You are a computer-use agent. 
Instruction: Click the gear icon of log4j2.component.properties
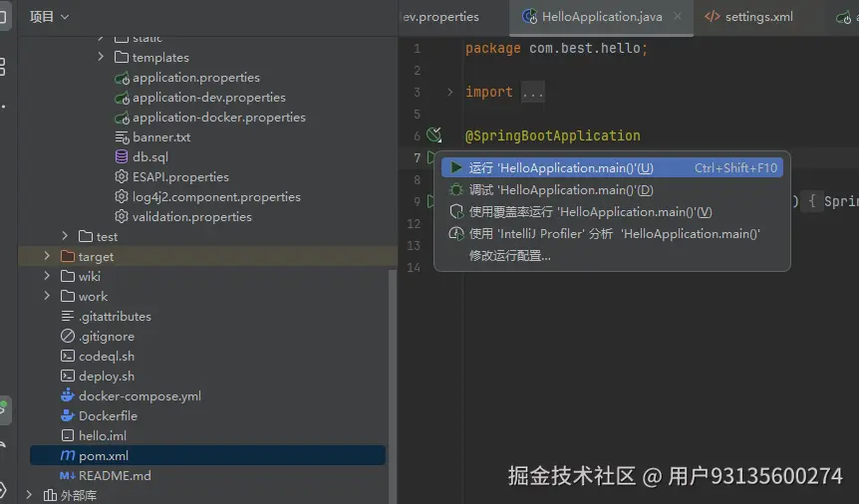pos(122,196)
